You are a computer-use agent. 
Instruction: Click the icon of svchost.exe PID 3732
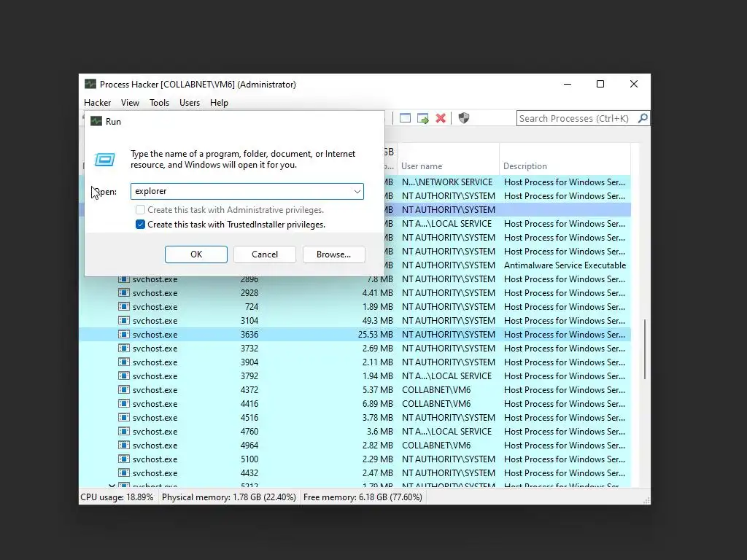pos(124,348)
